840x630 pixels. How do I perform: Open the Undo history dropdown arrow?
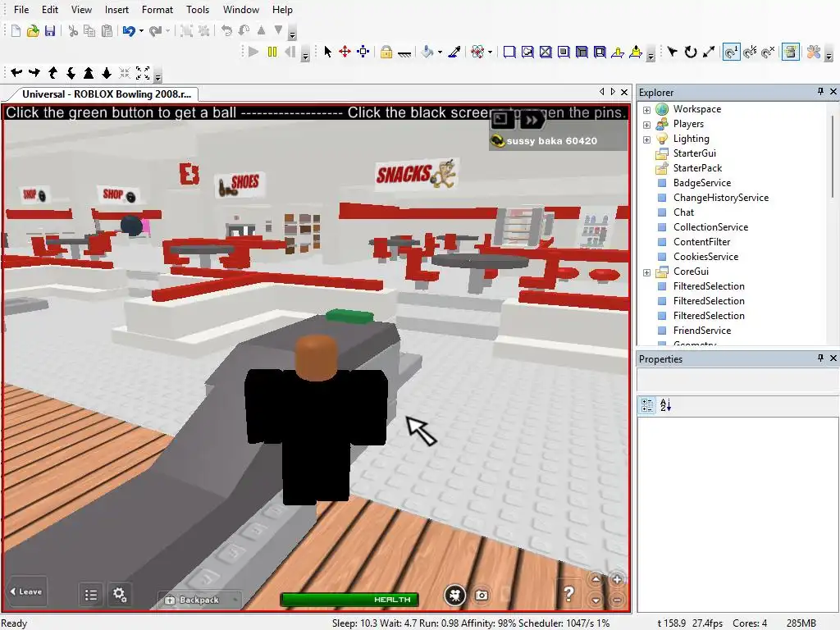(x=141, y=31)
